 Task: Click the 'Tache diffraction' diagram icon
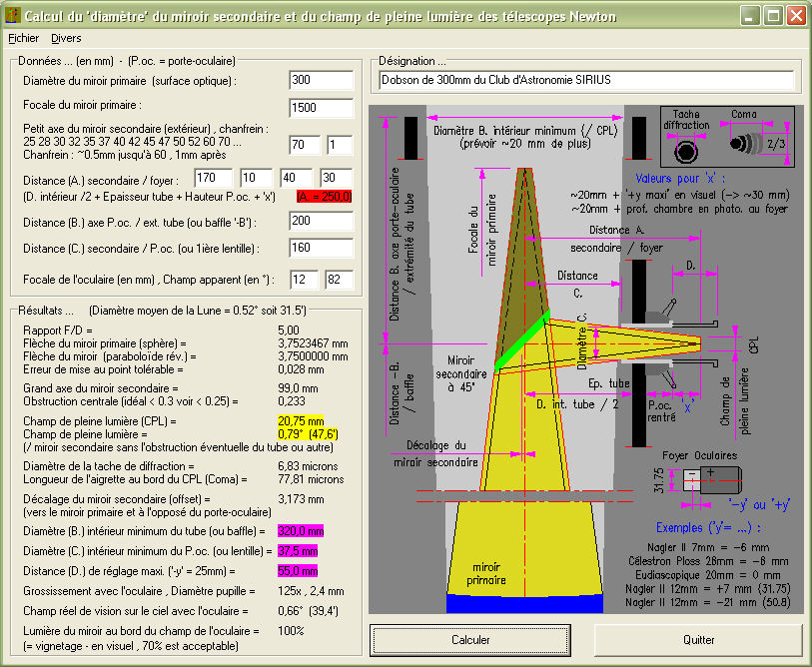tap(687, 151)
